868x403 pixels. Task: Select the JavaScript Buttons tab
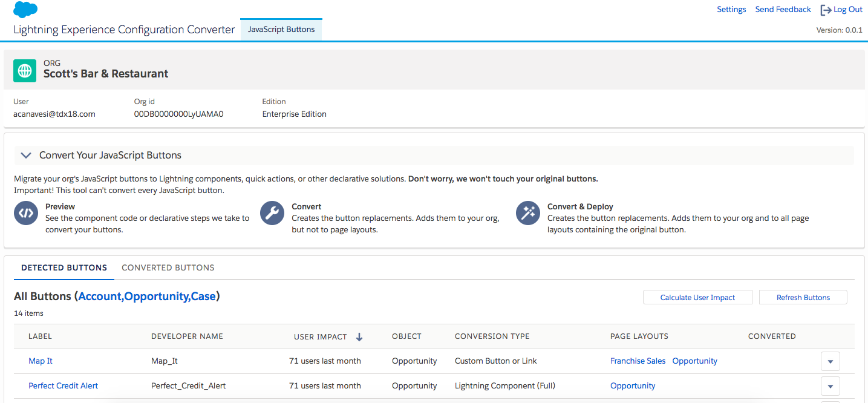[x=281, y=29]
